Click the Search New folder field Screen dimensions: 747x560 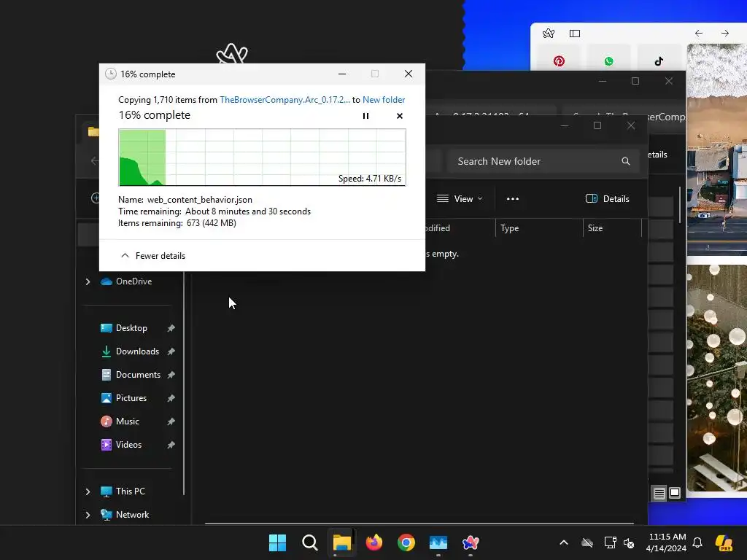tap(543, 161)
